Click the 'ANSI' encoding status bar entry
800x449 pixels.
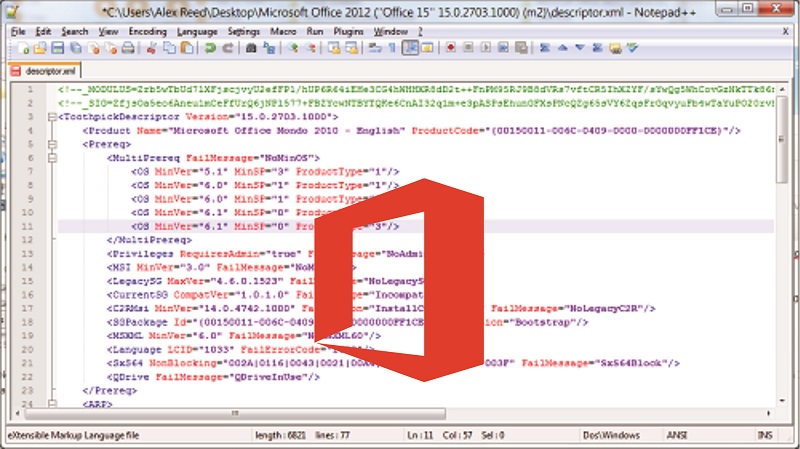(x=677, y=435)
